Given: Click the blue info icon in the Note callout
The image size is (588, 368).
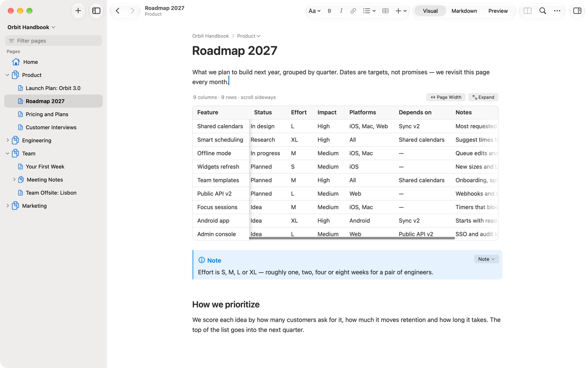Looking at the screenshot, I should click(x=201, y=260).
